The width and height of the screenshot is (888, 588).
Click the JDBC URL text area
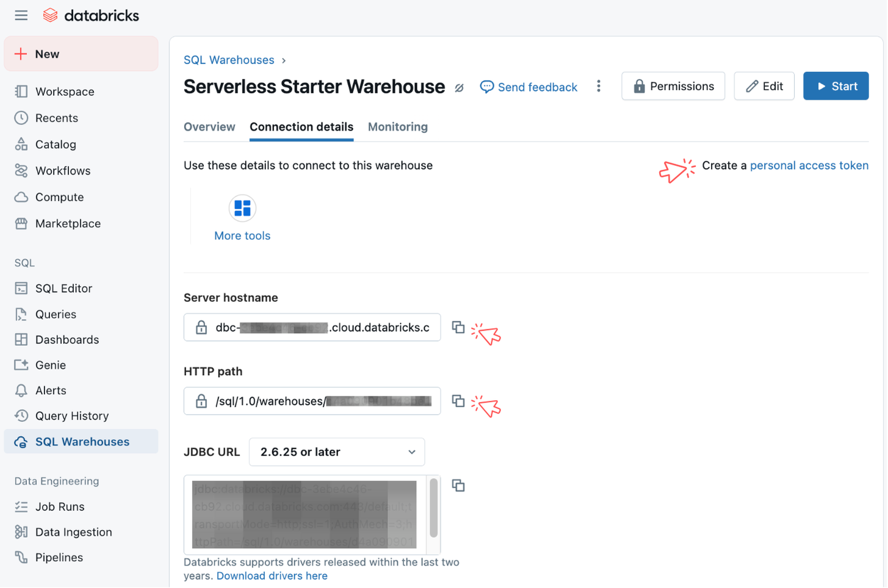pyautogui.click(x=305, y=515)
